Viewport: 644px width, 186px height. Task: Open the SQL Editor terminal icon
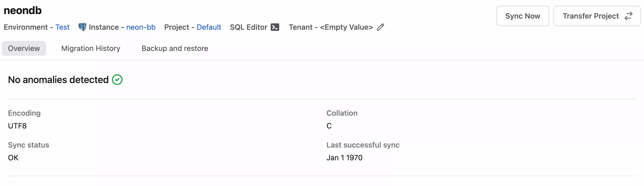tap(275, 27)
